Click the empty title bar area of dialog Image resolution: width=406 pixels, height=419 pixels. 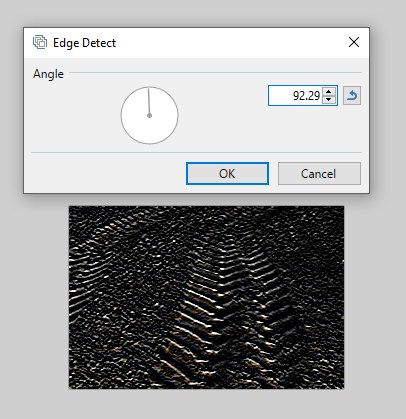[x=230, y=42]
